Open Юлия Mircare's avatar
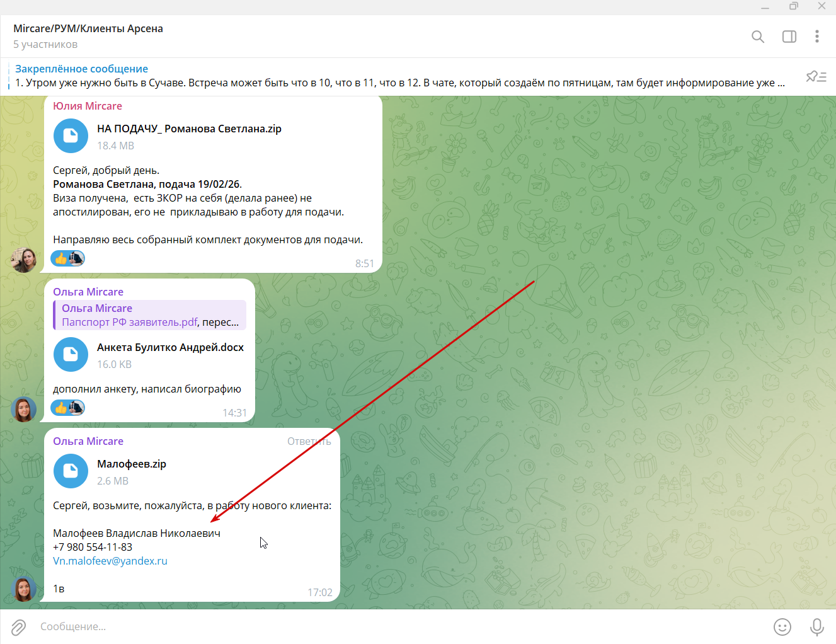Image resolution: width=836 pixels, height=644 pixels. pyautogui.click(x=24, y=260)
